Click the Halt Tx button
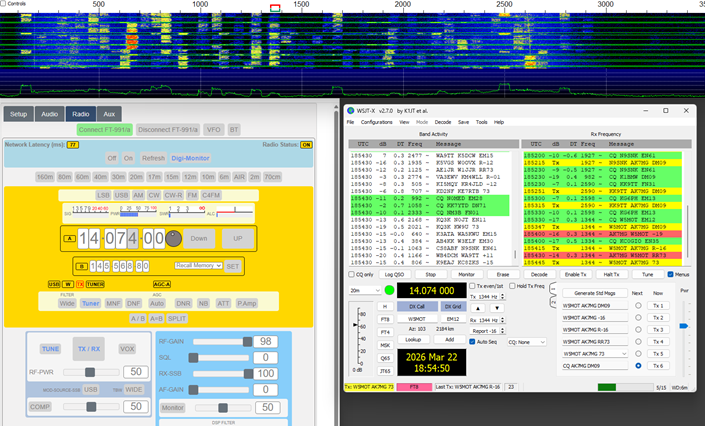Screen dimensions: 705x426 (612, 273)
